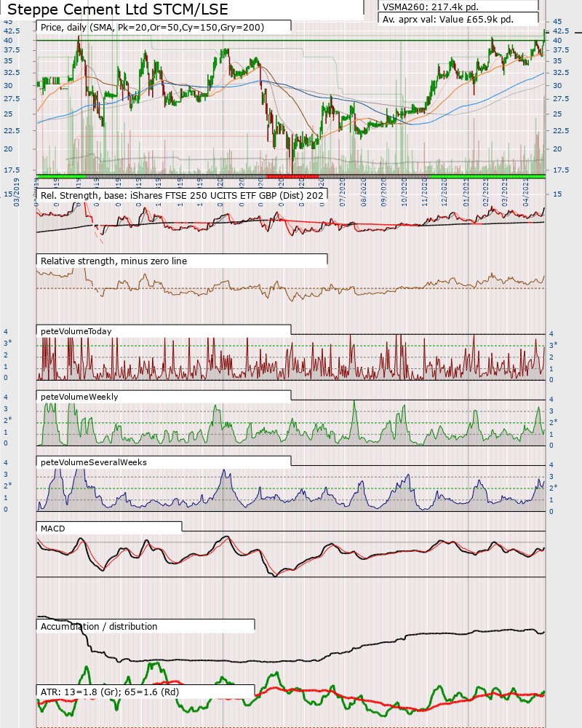Click the VSMA260: 217.4k pd. readout

[430, 7]
